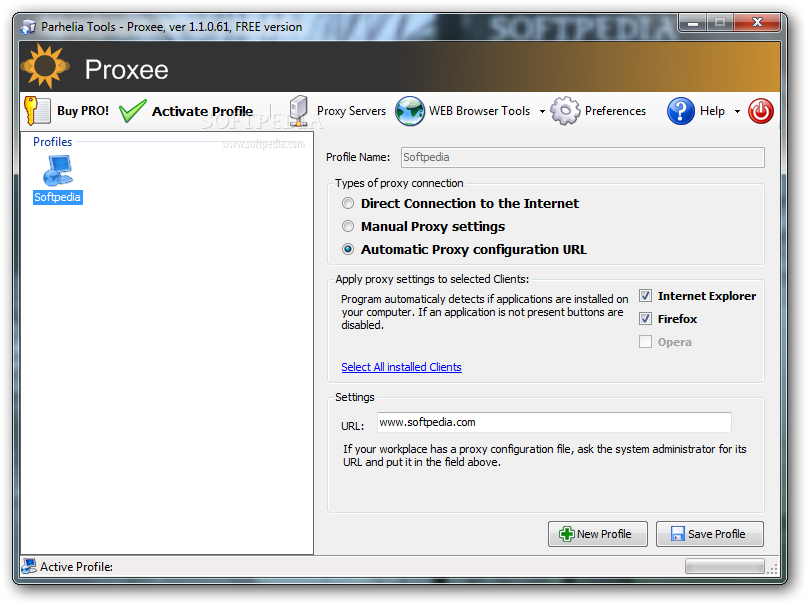808x605 pixels.
Task: Click the status bar Active Profile icon
Action: point(29,566)
